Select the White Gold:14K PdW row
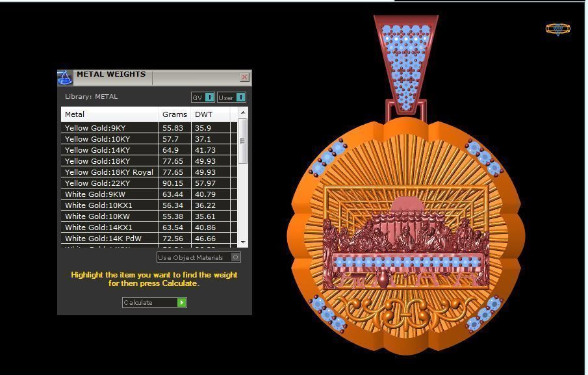This screenshot has height=375, width=588. point(149,239)
